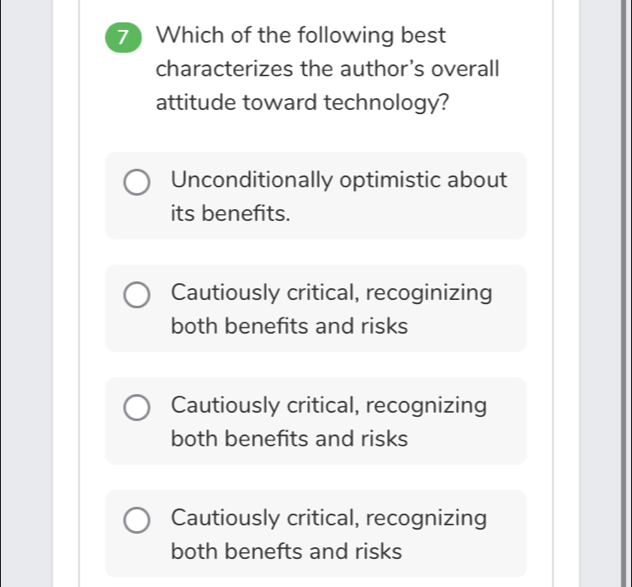The width and height of the screenshot is (632, 587).
Task: Select the radio button for "Unconditionally optimistic" answer
Action: [138, 182]
